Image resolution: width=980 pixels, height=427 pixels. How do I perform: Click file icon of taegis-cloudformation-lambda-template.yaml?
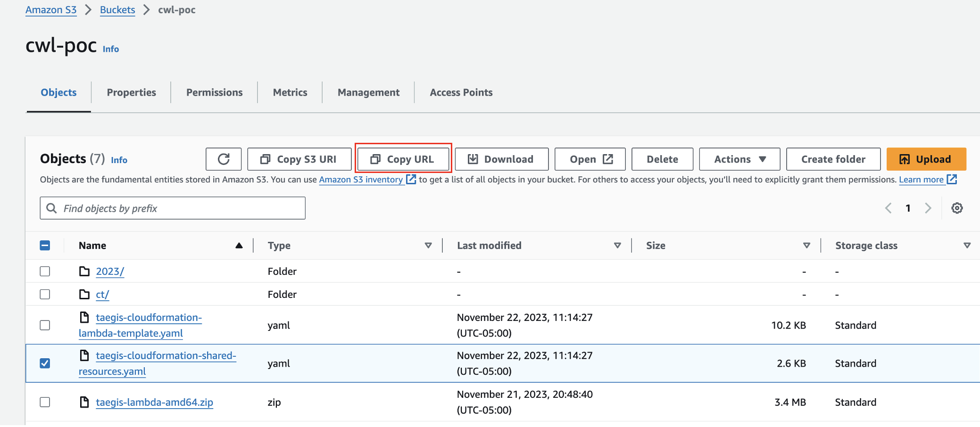pyautogui.click(x=84, y=317)
